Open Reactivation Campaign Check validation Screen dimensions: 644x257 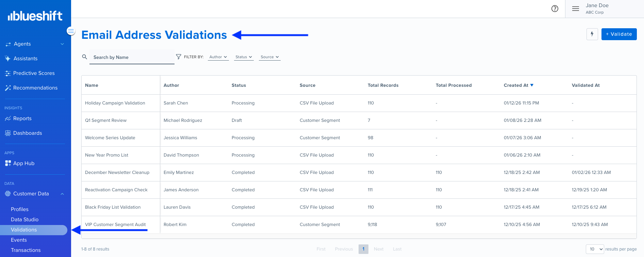[116, 190]
